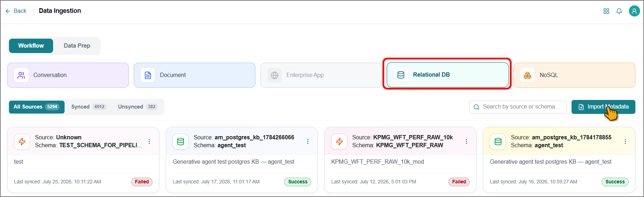Filter by Synced sources

coord(89,107)
